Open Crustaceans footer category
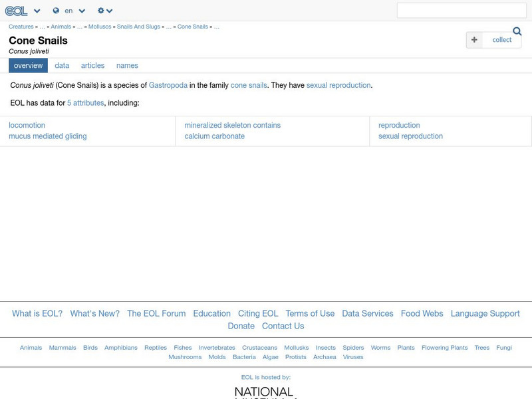This screenshot has height=399, width=532. point(259,348)
